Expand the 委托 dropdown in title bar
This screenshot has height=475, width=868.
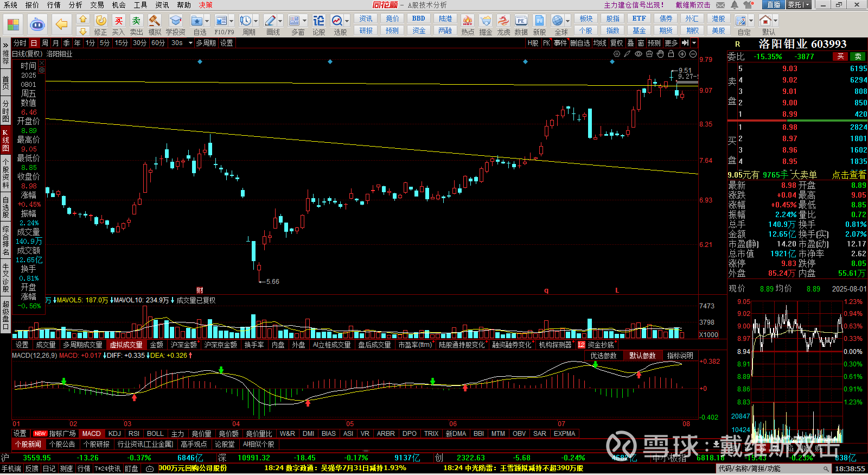click(807, 4)
